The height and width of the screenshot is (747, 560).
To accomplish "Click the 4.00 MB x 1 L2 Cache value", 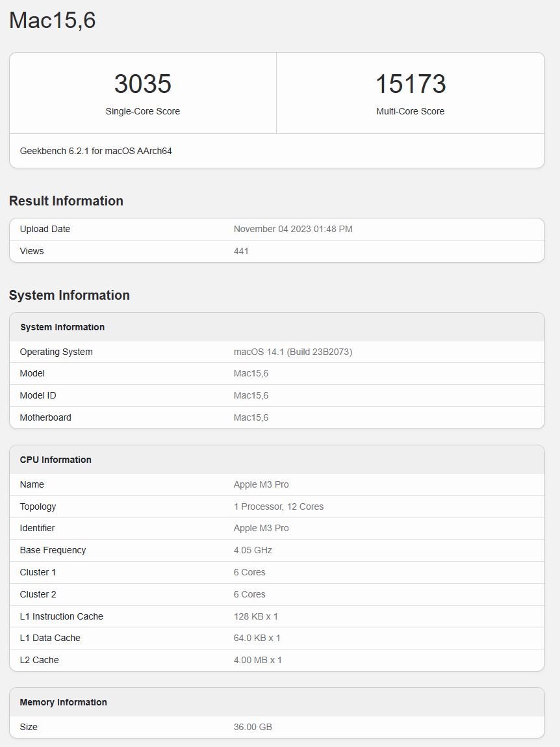I will click(x=258, y=660).
